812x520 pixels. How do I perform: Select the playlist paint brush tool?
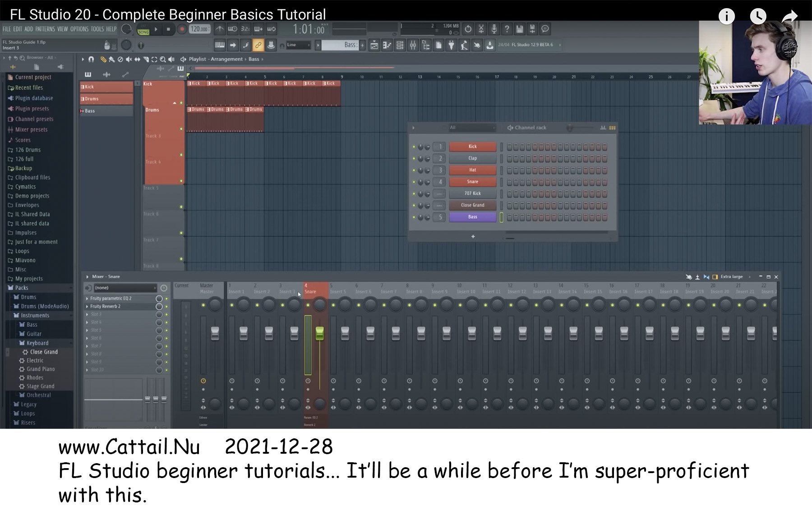[x=111, y=59]
